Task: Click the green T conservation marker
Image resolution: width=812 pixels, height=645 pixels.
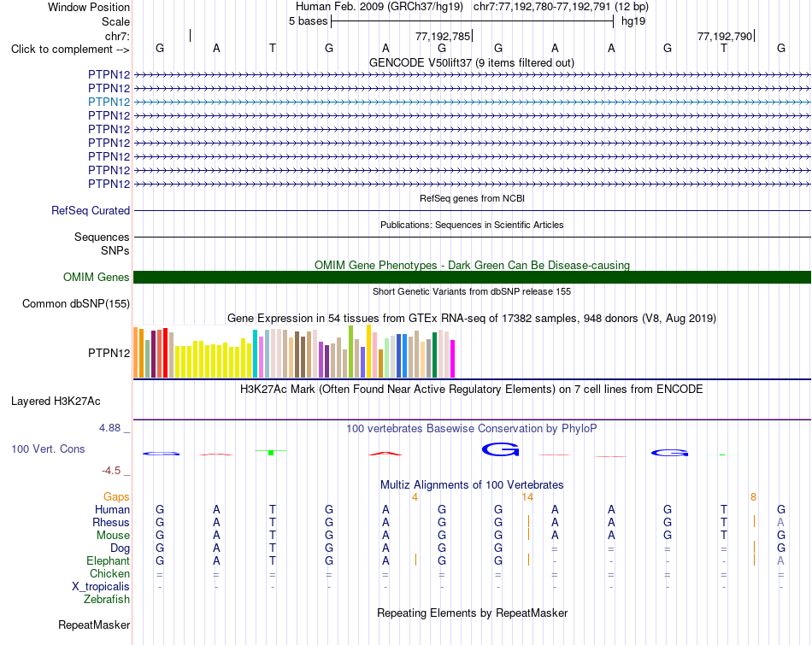Action: click(x=271, y=453)
